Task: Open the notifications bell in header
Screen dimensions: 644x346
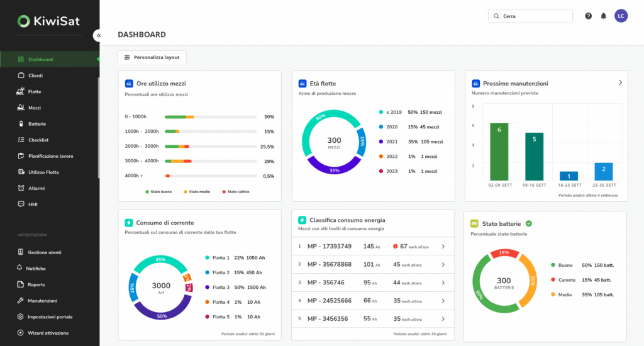Action: (x=603, y=16)
